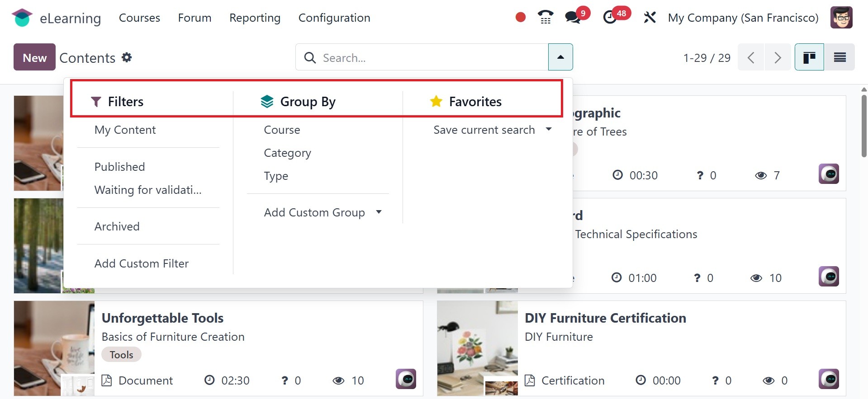Screen dimensions: 868x399
Task: Open the Discuss messages icon
Action: pyautogui.click(x=573, y=18)
